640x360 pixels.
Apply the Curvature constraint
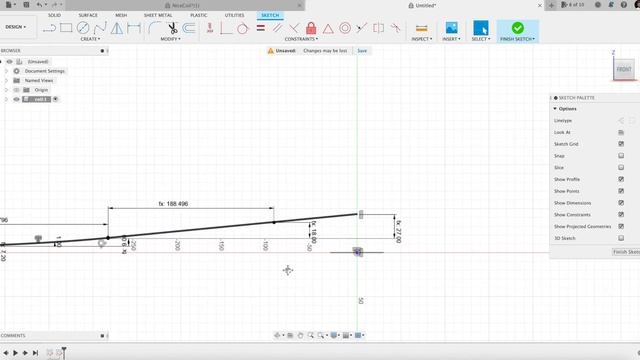coord(395,28)
